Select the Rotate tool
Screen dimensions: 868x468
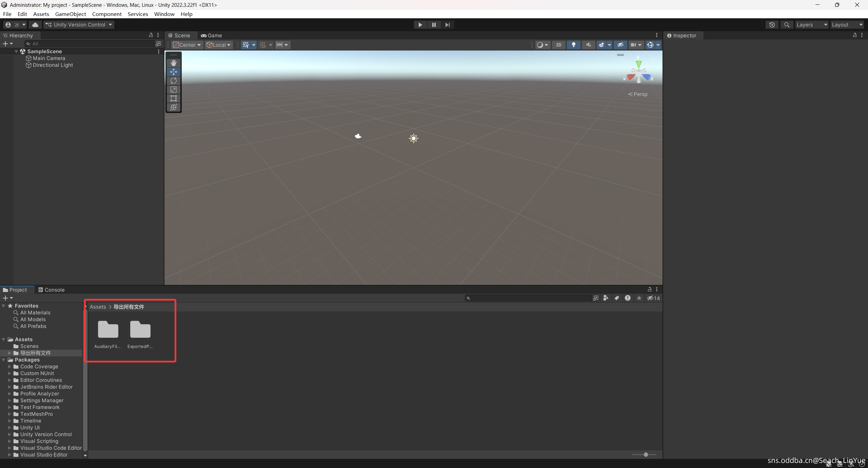click(173, 81)
